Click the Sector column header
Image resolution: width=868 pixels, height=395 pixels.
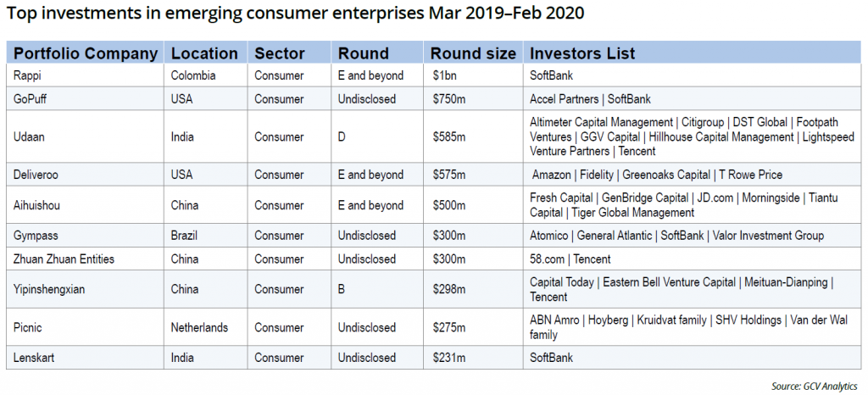(280, 53)
